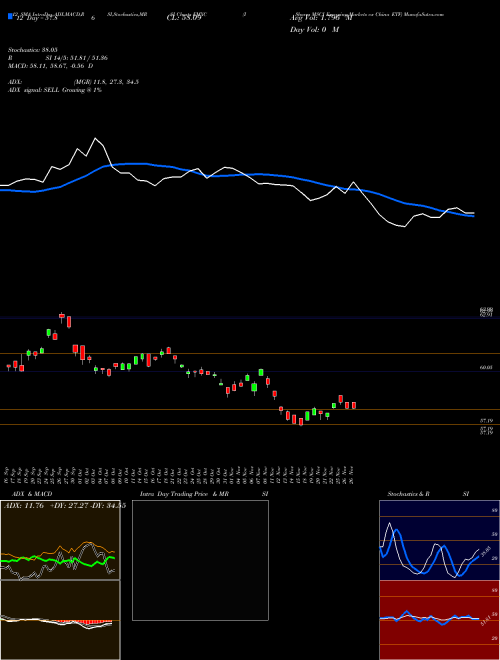Click the 38.03 label in Stochastics panel
The image size is (500, 660).
pyautogui.click(x=486, y=551)
